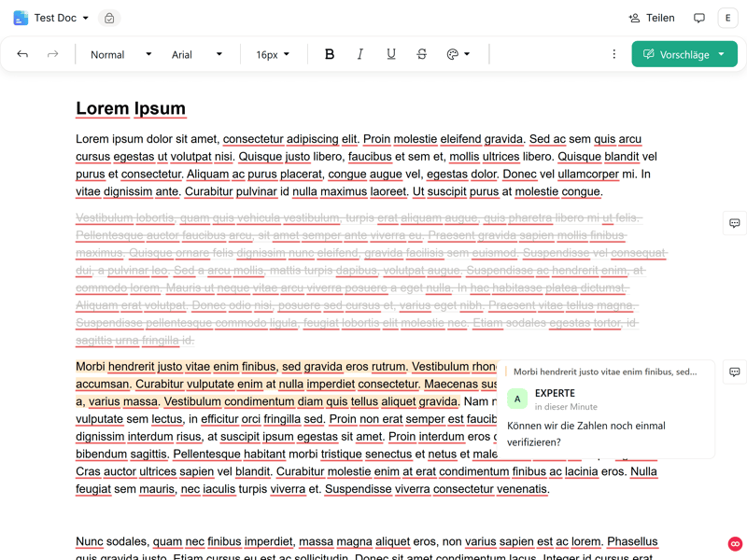Open the Vorschläge editing mode menu
This screenshot has width=747, height=560.
click(x=684, y=54)
